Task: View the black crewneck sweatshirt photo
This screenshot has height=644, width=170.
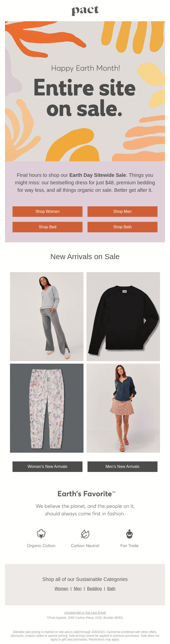Action: coord(123,317)
